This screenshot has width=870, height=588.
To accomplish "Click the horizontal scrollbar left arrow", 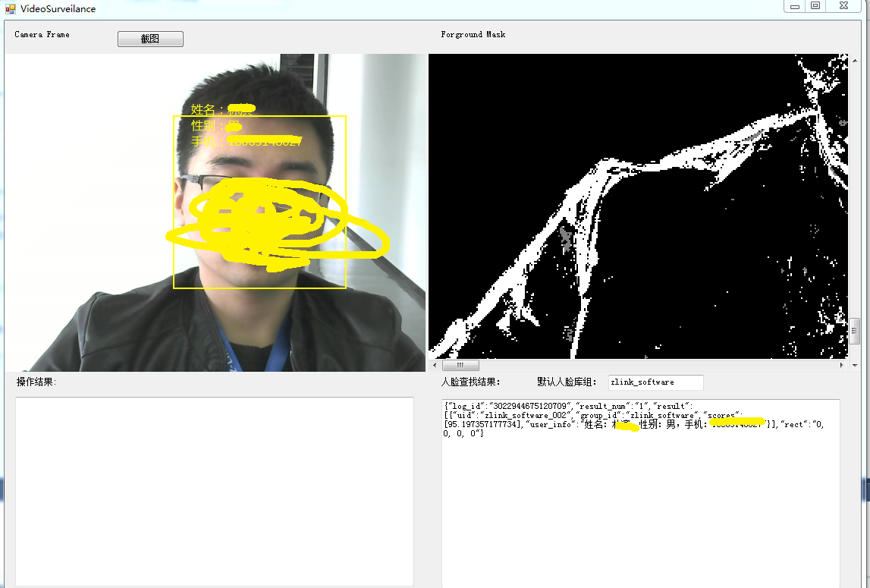I will (x=435, y=365).
